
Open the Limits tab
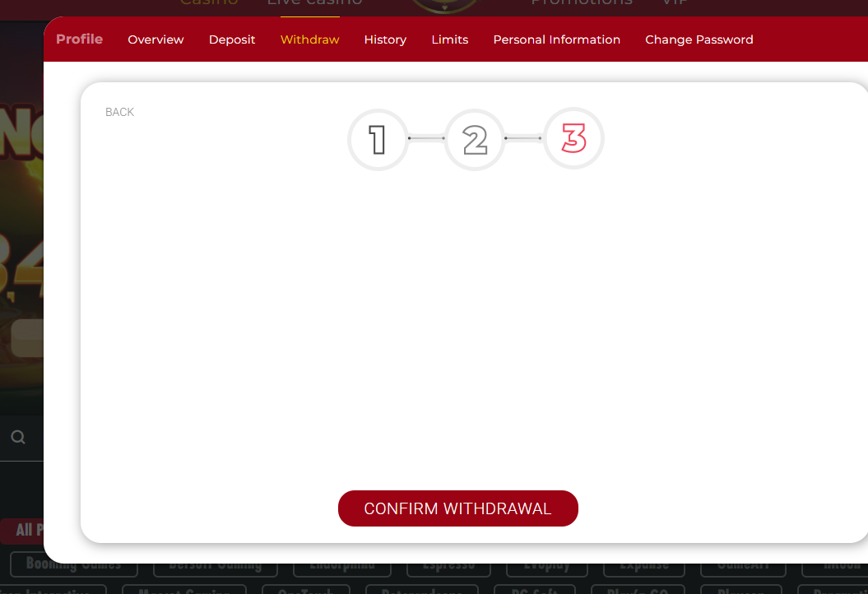449,39
